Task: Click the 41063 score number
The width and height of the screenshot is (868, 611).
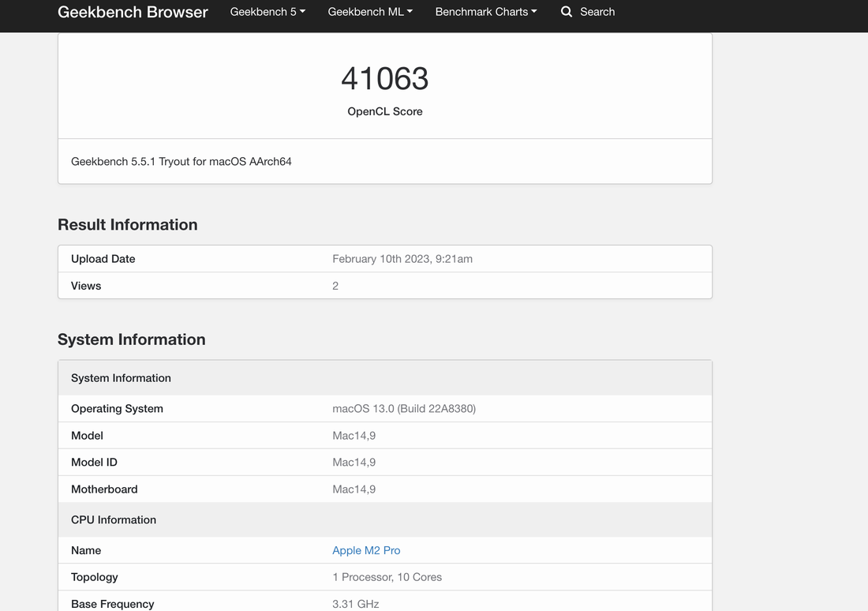Action: tap(385, 78)
